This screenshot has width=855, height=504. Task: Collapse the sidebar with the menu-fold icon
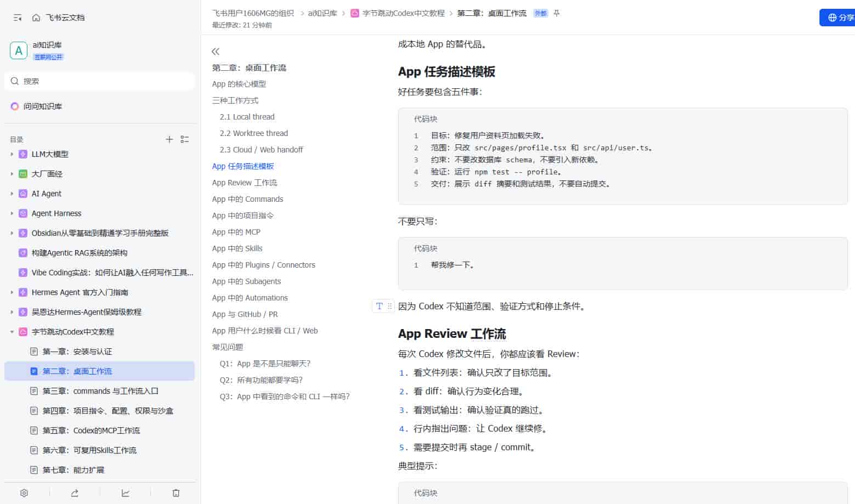(18, 18)
